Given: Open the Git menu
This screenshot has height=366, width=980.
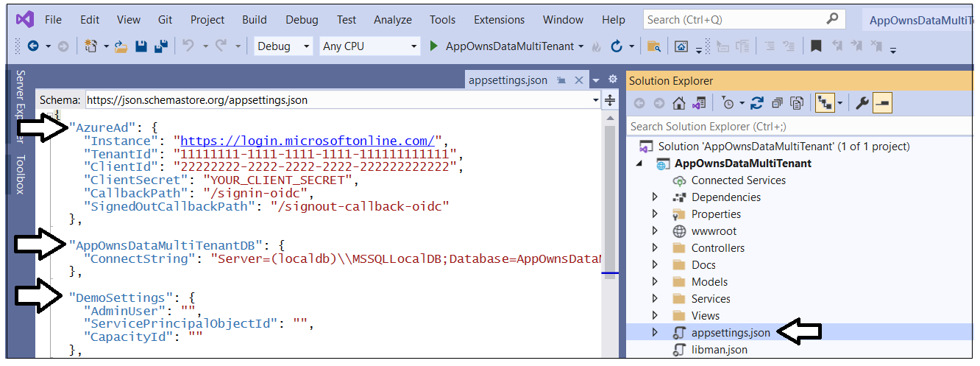Looking at the screenshot, I should point(165,20).
